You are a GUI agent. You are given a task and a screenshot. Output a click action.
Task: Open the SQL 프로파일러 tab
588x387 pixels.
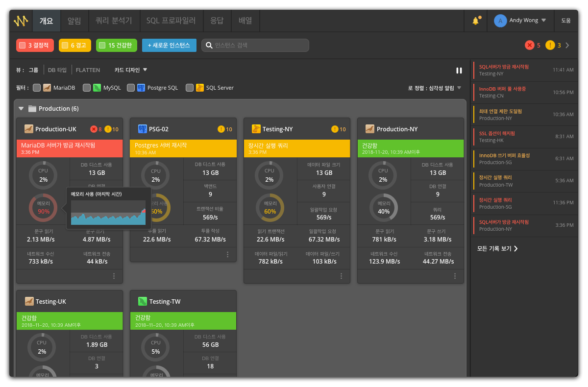pos(171,21)
